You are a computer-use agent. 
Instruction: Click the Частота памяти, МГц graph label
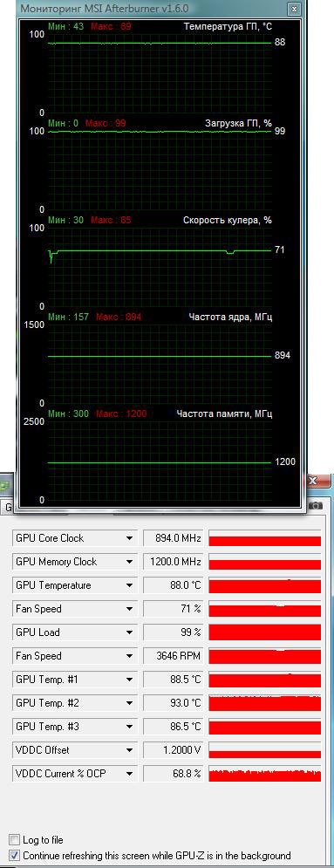(224, 413)
